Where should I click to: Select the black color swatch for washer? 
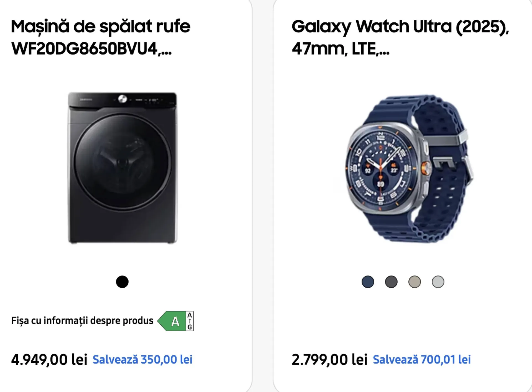[x=122, y=282]
